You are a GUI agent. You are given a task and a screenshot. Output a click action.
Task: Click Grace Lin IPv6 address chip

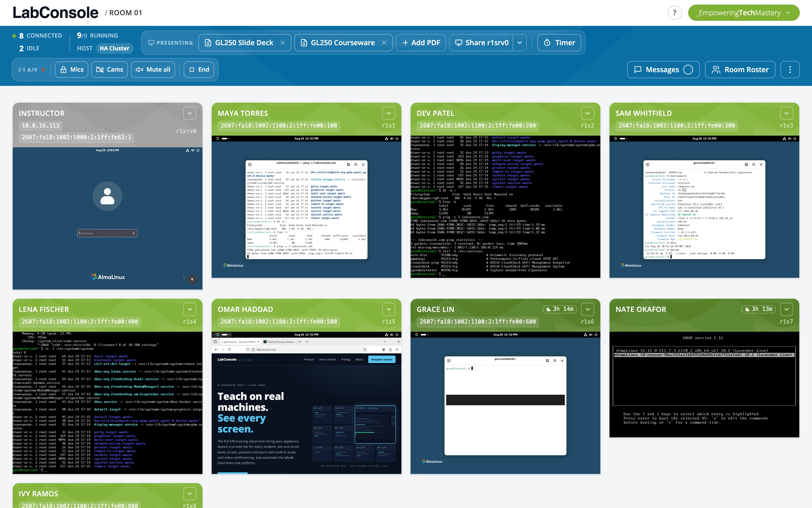[478, 322]
